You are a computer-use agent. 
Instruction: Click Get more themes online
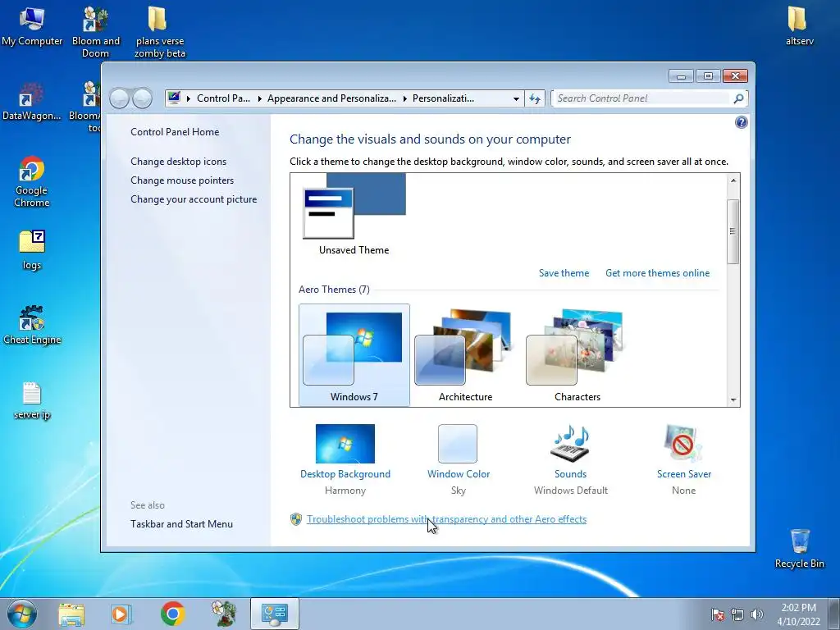coord(657,273)
